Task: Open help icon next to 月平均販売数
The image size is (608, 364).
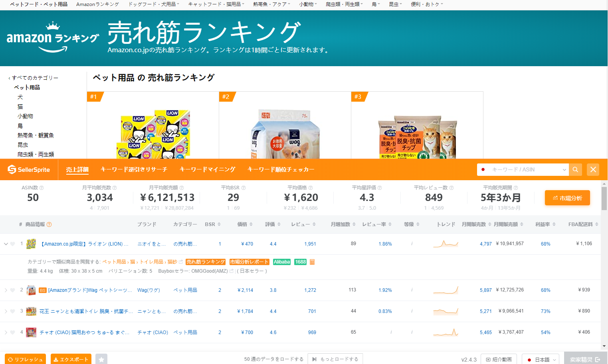Action: (x=115, y=188)
